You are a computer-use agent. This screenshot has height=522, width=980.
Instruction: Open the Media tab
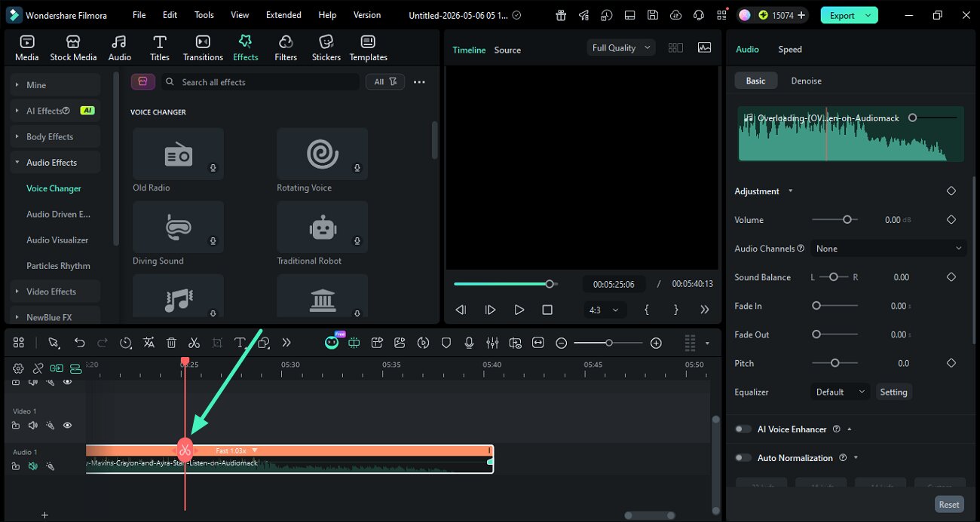pyautogui.click(x=26, y=48)
